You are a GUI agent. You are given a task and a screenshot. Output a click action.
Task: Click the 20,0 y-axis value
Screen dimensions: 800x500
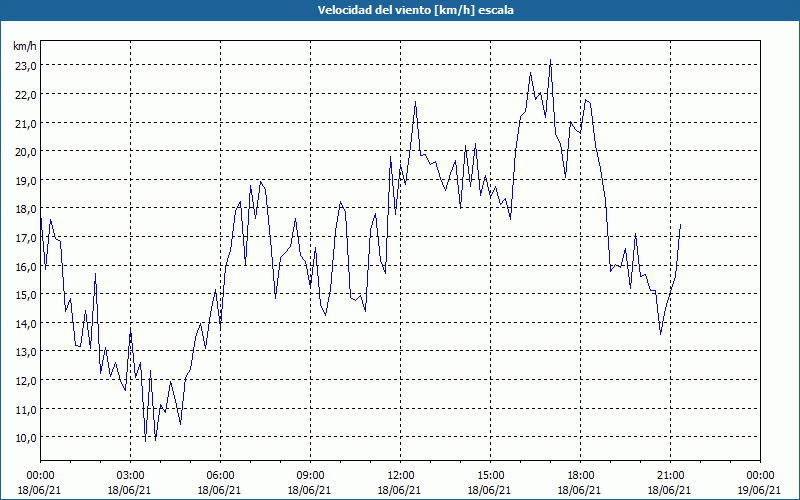25,152
